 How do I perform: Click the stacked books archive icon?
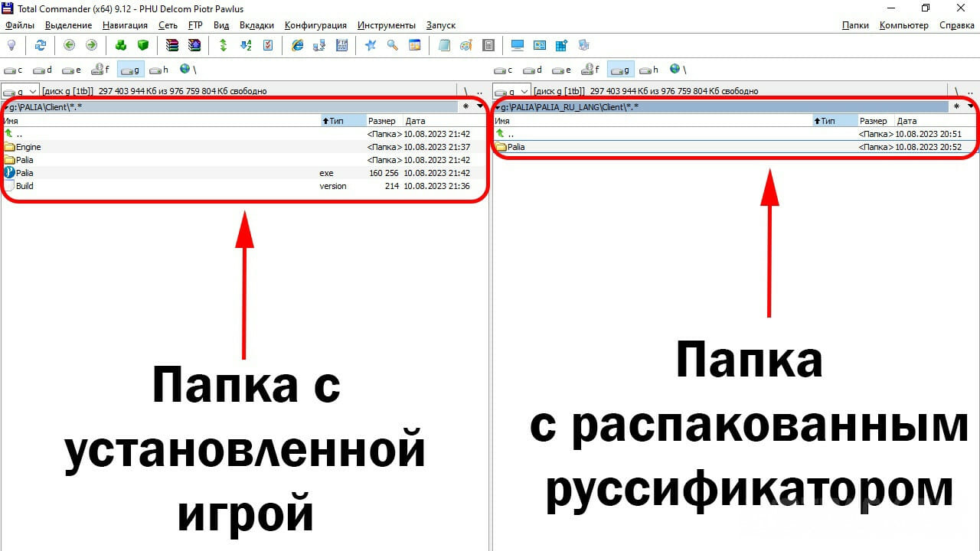pos(172,45)
